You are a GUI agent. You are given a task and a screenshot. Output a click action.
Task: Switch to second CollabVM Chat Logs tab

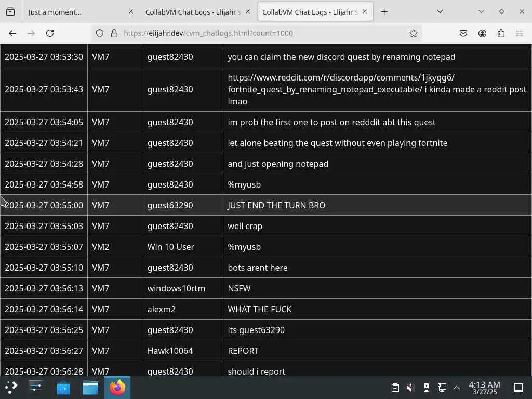(x=197, y=12)
